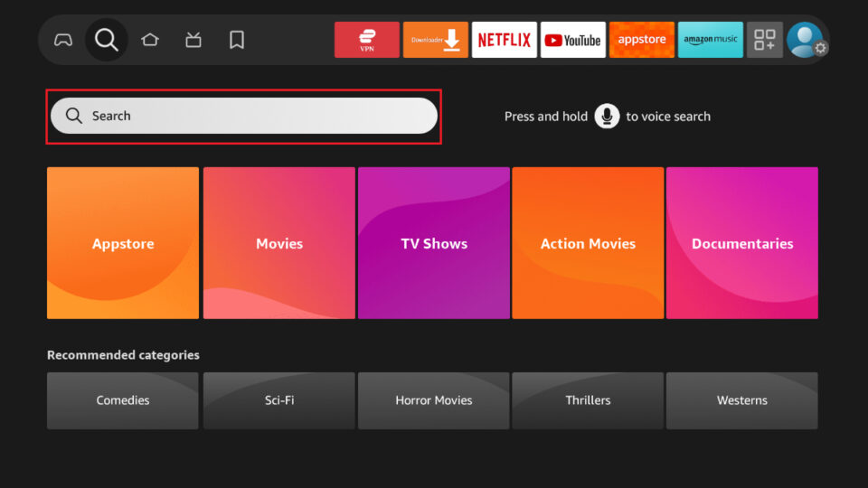Open the game controller icon in nav bar
The height and width of the screenshot is (488, 868).
(63, 40)
